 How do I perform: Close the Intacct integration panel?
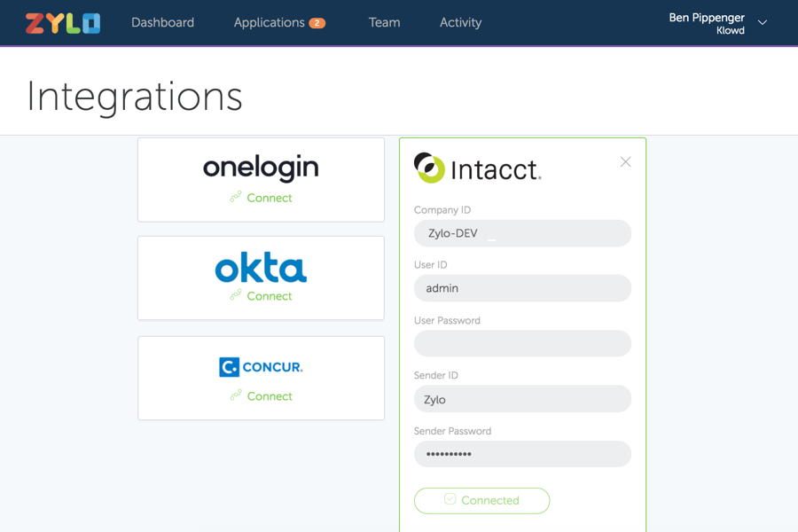tap(625, 162)
